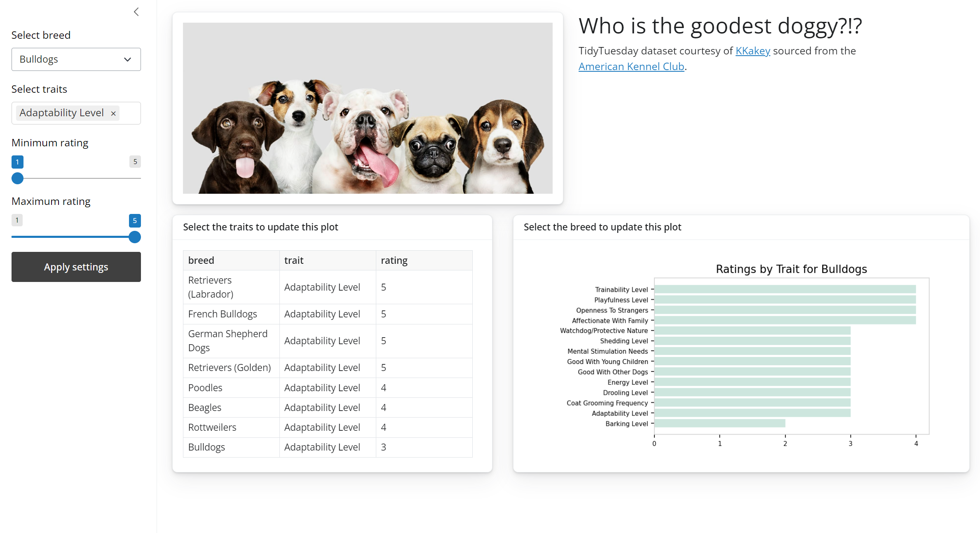Visit the American Kennel Club link
Image resolution: width=980 pixels, height=533 pixels.
click(631, 66)
